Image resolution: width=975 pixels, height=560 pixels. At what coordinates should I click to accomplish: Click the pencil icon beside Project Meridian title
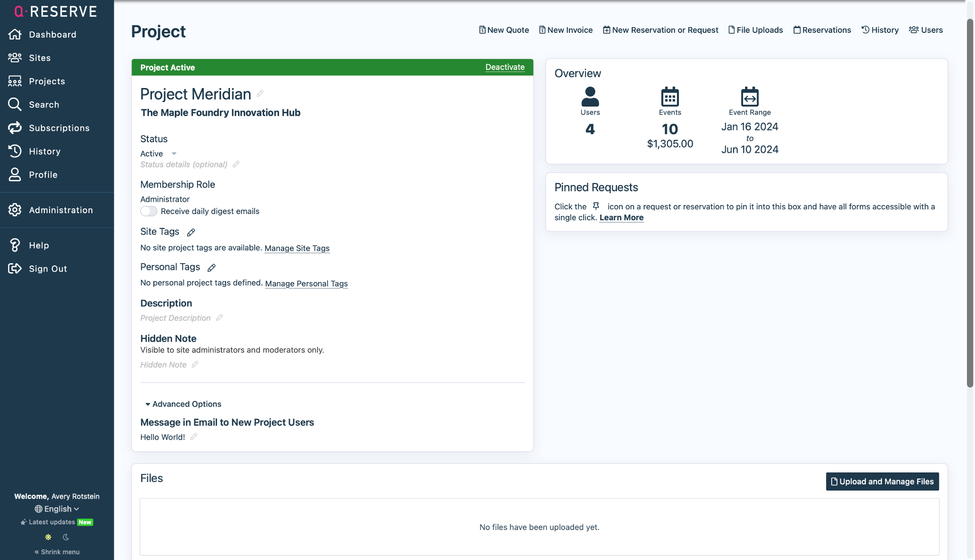point(260,94)
